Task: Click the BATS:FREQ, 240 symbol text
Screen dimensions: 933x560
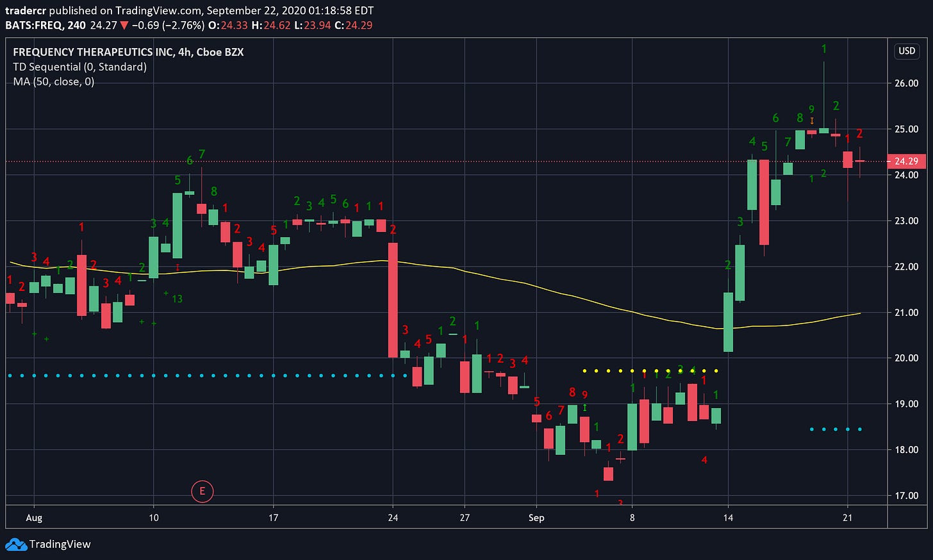Action: tap(46, 26)
